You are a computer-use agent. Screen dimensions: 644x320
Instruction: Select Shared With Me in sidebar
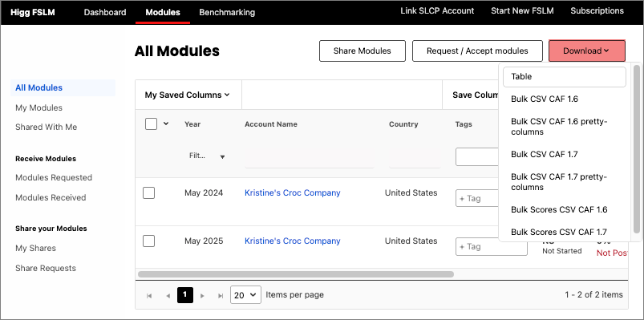click(x=46, y=127)
